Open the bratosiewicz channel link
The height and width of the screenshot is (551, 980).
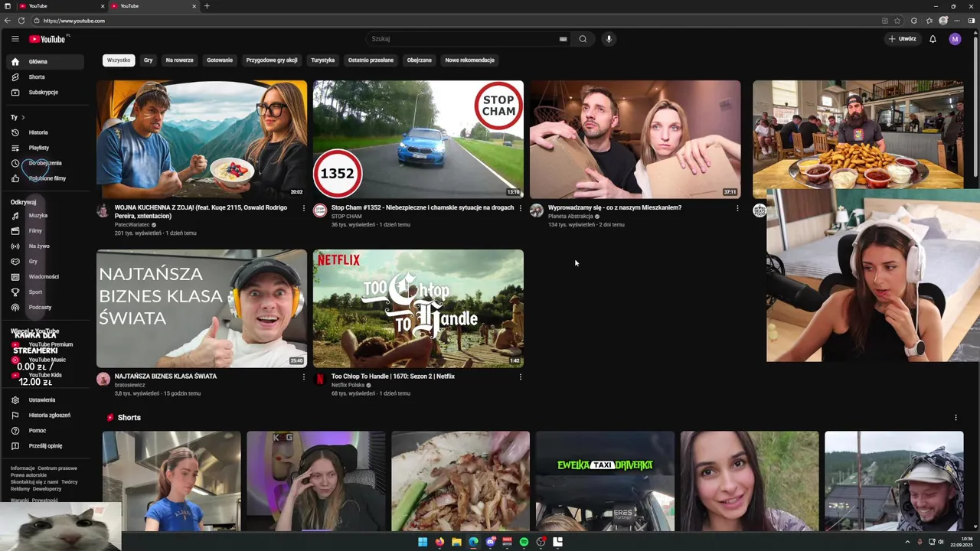[x=129, y=385]
